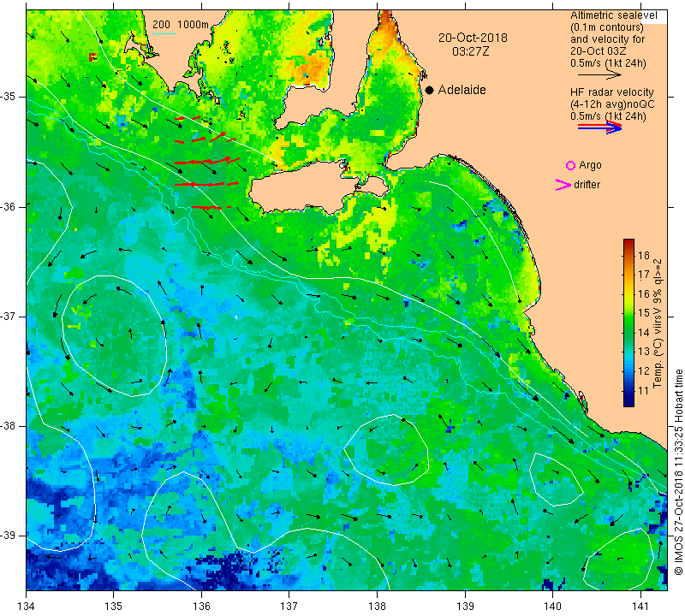Click the dark blue bottom of temperature colorbar
Screen dimensions: 685x616
(x=628, y=403)
